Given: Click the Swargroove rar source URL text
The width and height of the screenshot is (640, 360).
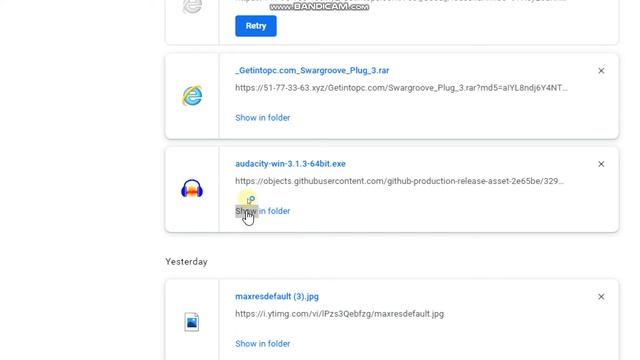Looking at the screenshot, I should tap(401, 88).
